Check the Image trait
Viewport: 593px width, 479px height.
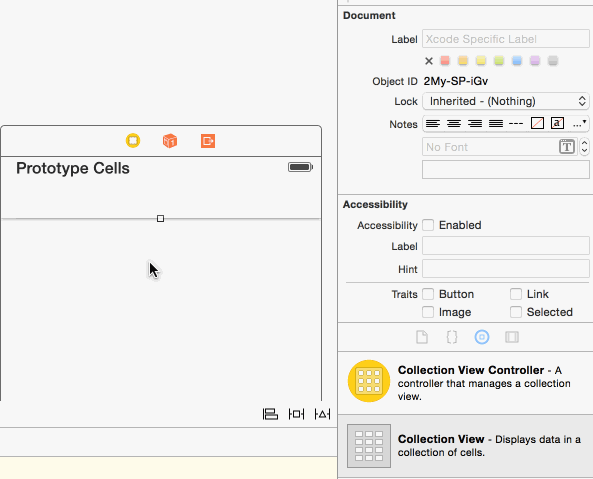click(428, 312)
